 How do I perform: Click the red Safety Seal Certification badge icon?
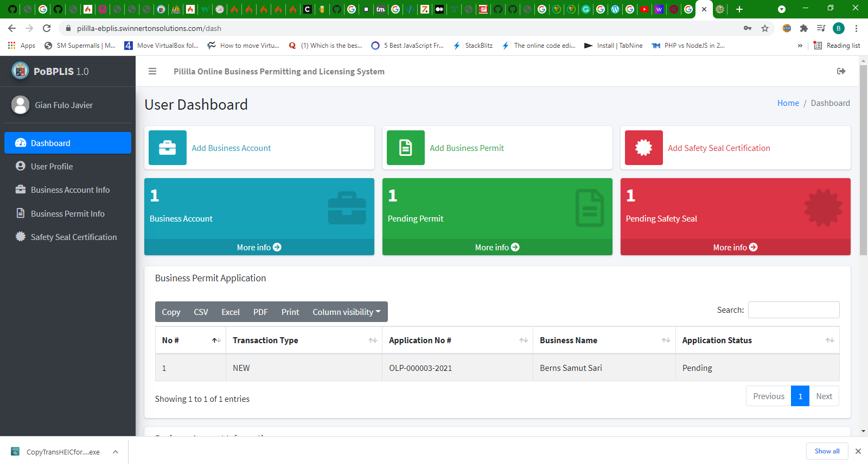click(x=643, y=148)
